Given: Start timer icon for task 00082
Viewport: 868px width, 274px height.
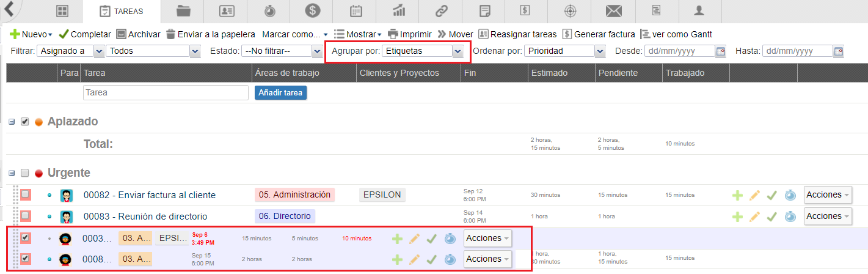Looking at the screenshot, I should click(790, 196).
